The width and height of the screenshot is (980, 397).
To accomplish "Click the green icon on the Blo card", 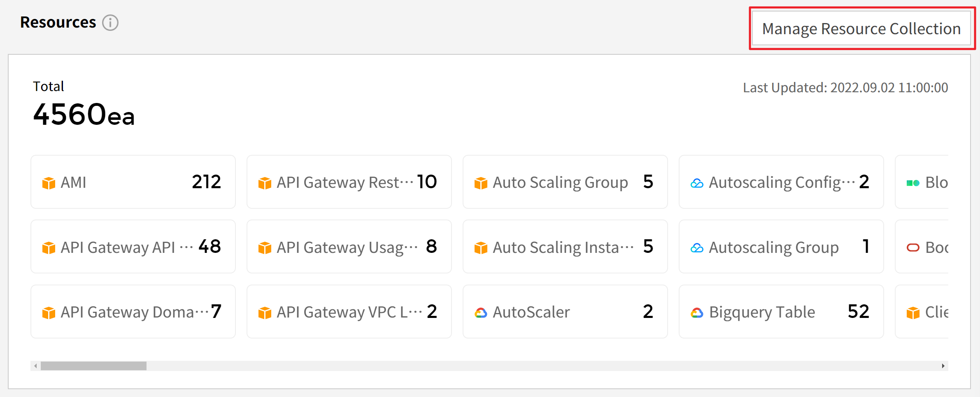I will (913, 183).
